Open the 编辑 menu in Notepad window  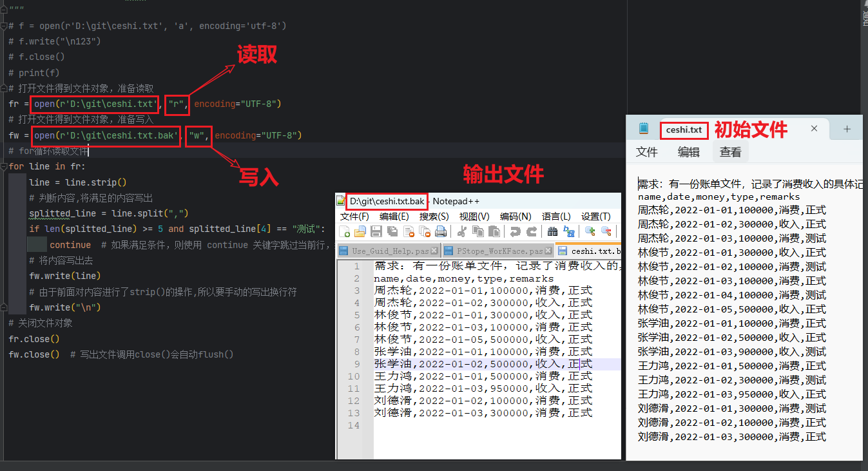[689, 152]
